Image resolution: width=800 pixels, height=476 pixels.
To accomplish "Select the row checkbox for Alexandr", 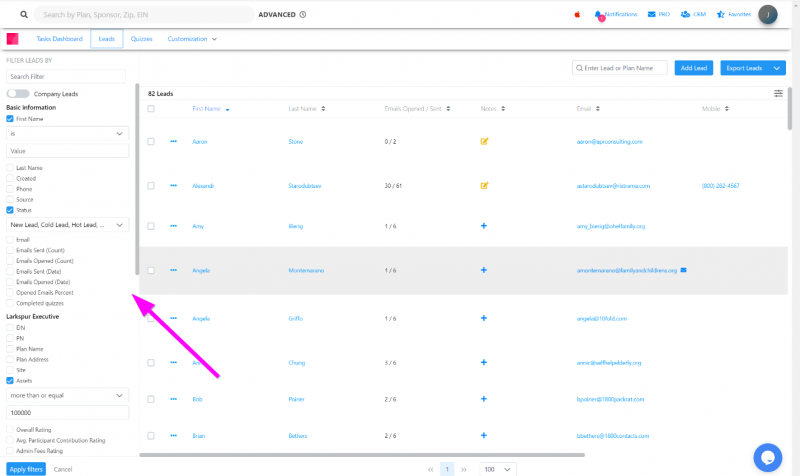I will (x=151, y=185).
